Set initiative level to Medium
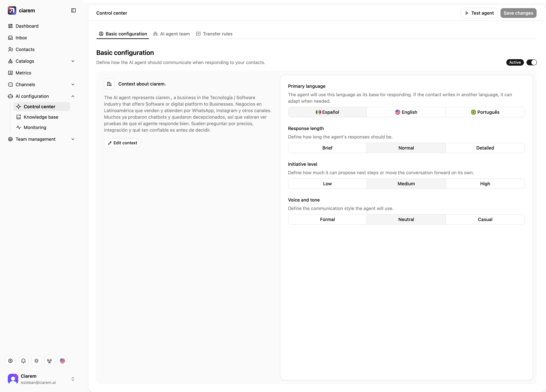The image size is (546, 392). tap(406, 184)
